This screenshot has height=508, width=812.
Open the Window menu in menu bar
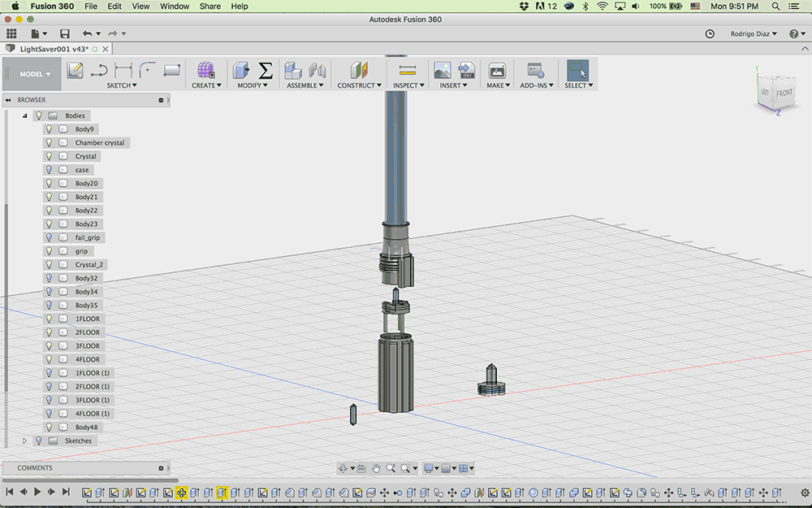point(175,7)
